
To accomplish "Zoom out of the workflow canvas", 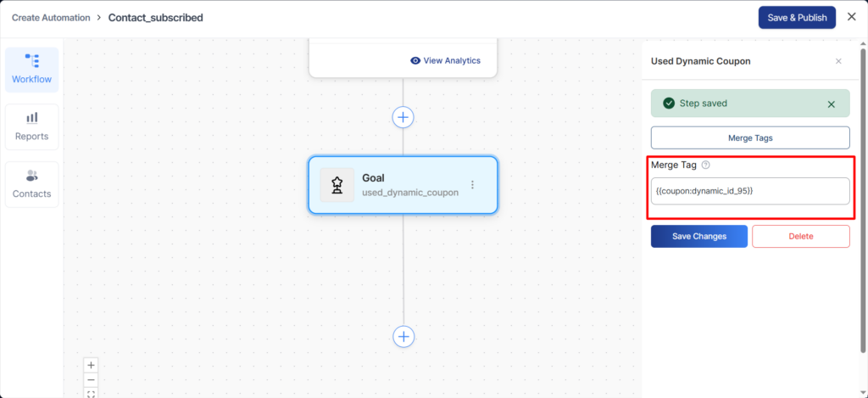I will coord(92,379).
